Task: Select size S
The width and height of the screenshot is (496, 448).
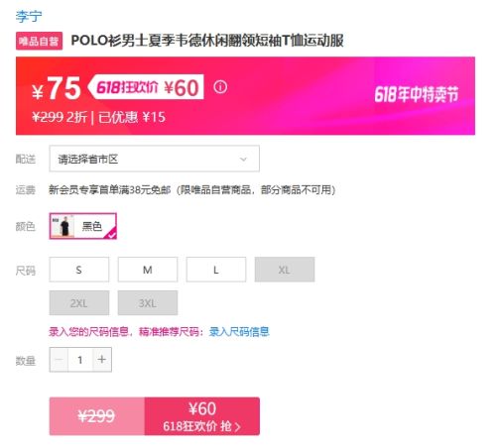Action: [x=79, y=270]
